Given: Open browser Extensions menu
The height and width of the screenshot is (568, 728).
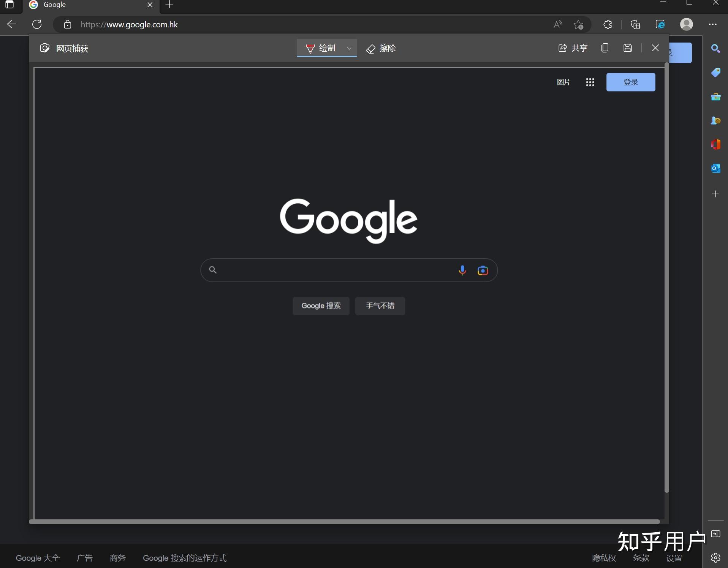Looking at the screenshot, I should 608,25.
